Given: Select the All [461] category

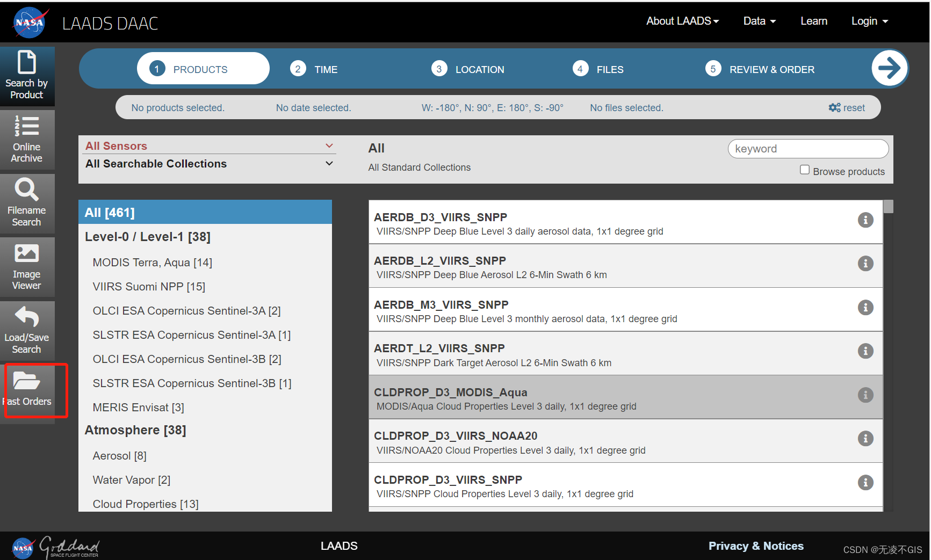Looking at the screenshot, I should click(x=205, y=212).
